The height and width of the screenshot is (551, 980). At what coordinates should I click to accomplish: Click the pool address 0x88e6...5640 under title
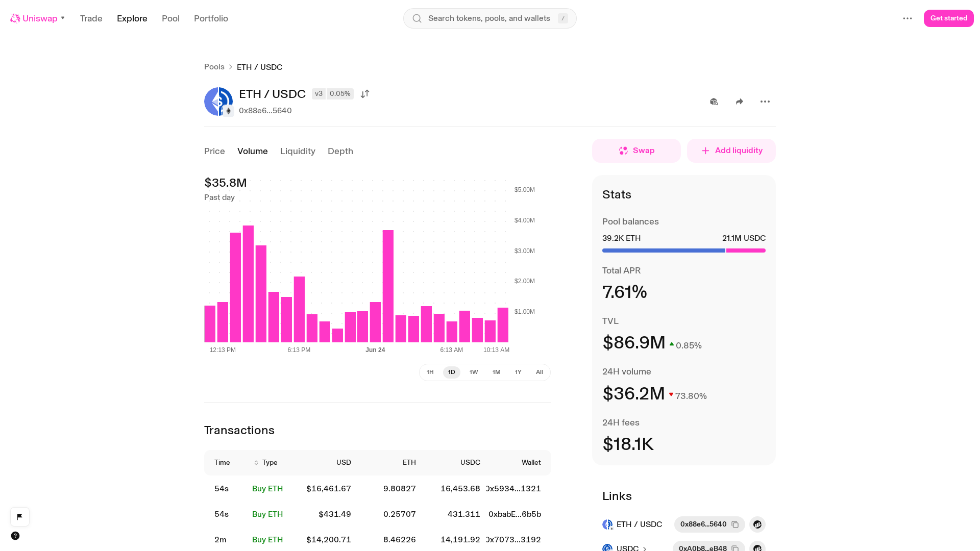(x=265, y=111)
